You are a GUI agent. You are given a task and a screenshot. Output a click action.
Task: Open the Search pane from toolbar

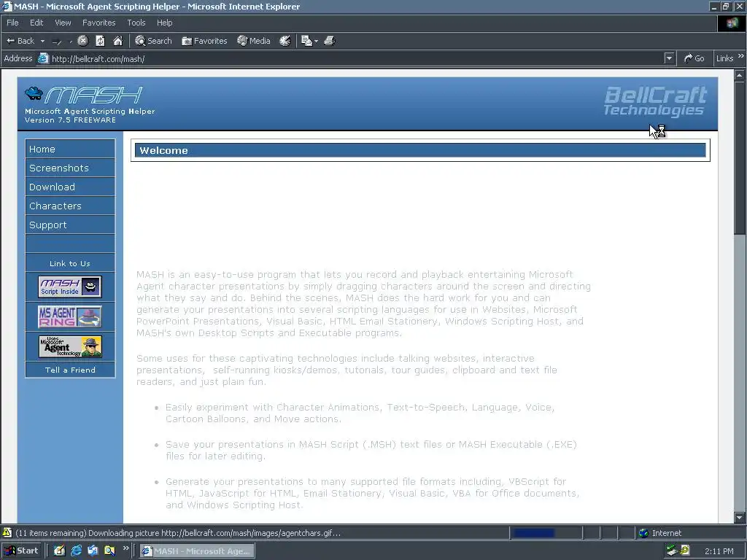[x=153, y=41]
